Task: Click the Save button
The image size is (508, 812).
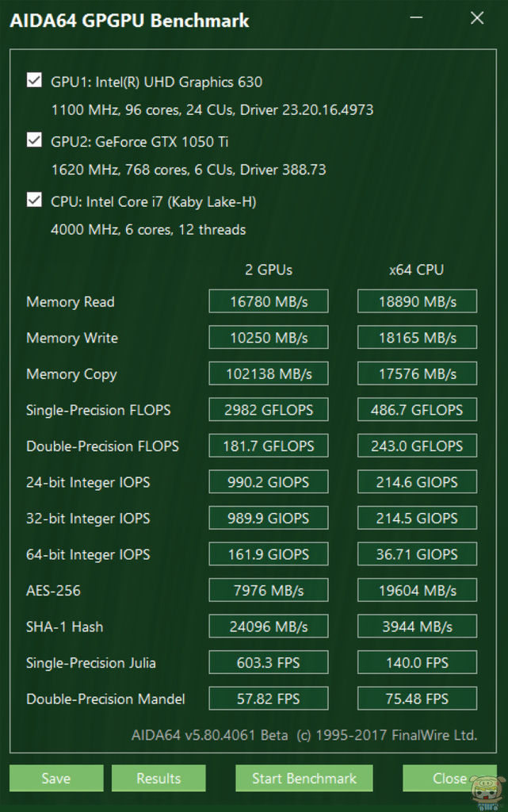Action: coord(56,779)
